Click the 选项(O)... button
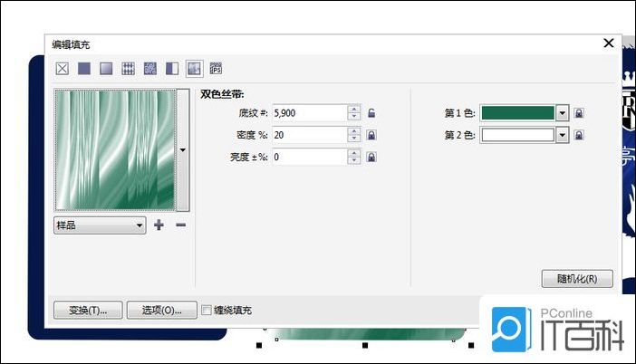Screen dimensions: 636x364 162,311
